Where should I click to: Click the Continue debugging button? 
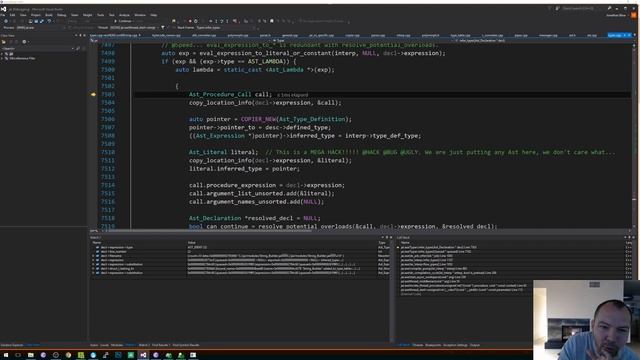pos(123,21)
